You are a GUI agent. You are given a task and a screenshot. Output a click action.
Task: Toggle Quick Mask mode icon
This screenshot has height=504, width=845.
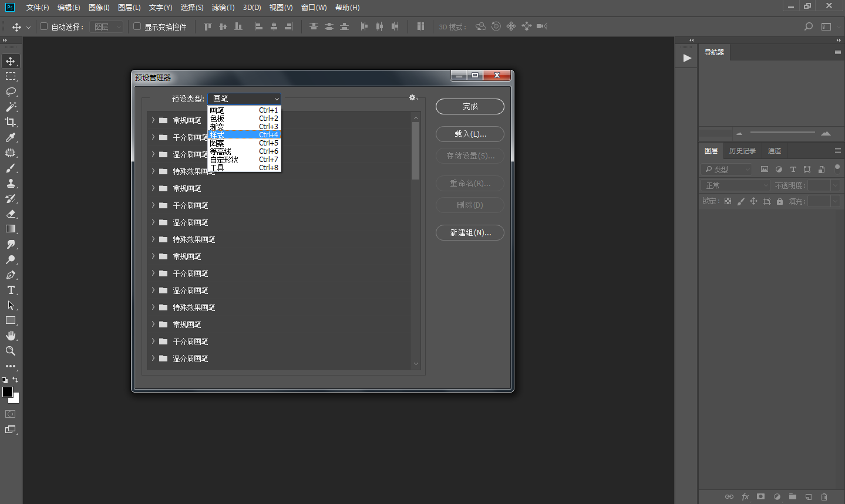(x=11, y=414)
